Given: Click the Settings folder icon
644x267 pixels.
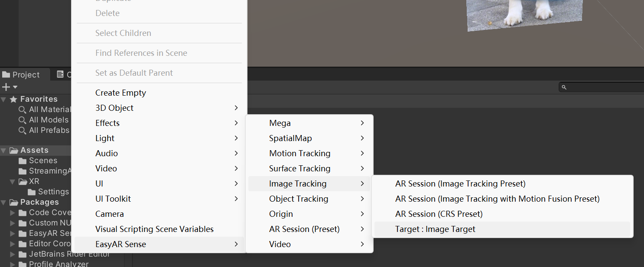Looking at the screenshot, I should [x=32, y=192].
